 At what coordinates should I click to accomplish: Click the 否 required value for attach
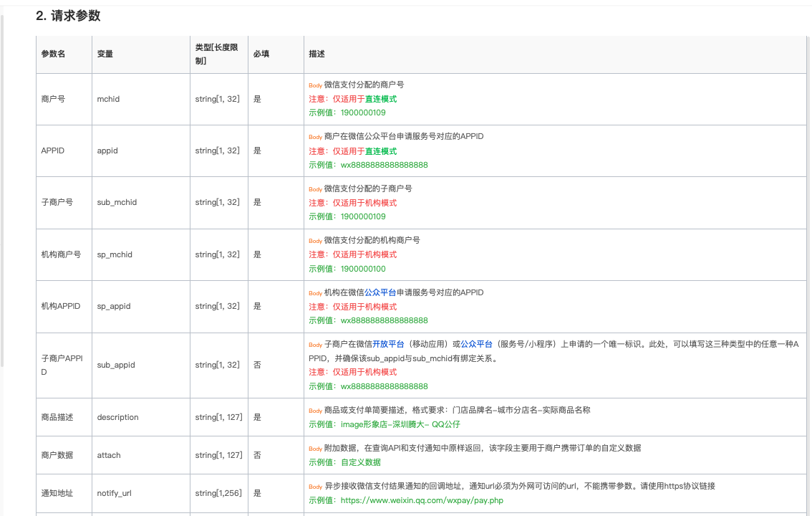pyautogui.click(x=257, y=455)
